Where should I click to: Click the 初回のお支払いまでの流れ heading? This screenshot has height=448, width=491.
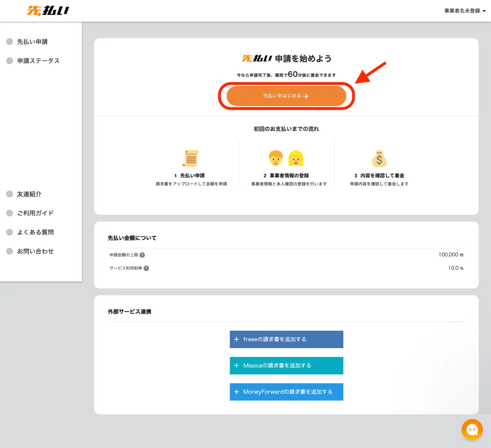[x=286, y=129]
